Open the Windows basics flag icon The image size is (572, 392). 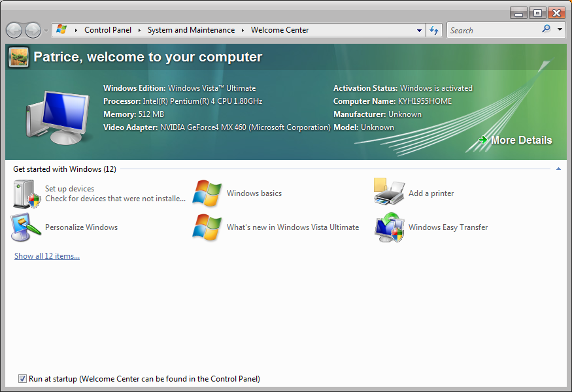[x=207, y=193]
